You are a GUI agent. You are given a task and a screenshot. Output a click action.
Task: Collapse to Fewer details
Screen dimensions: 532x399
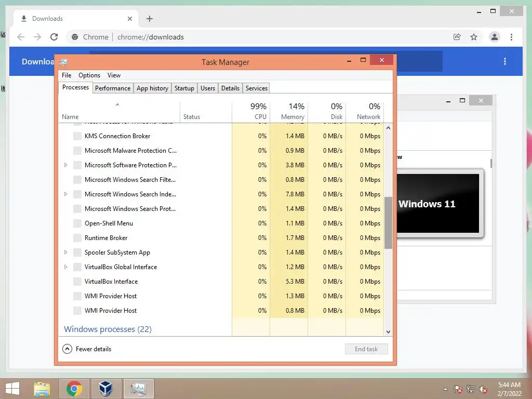click(87, 349)
